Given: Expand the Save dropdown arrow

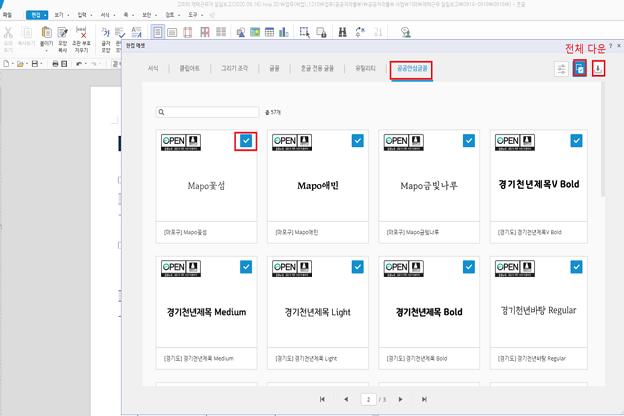Looking at the screenshot, I should (x=41, y=64).
